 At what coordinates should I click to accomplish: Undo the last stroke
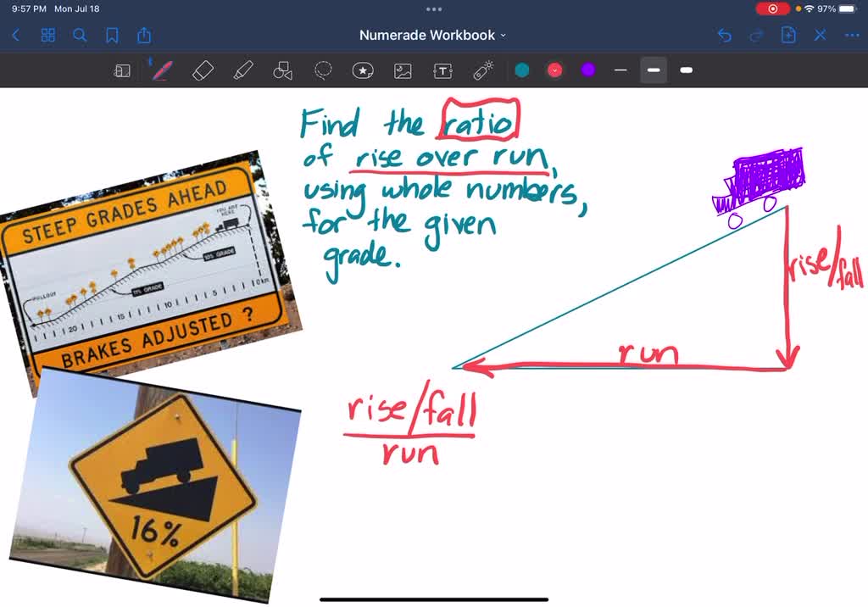(x=726, y=35)
